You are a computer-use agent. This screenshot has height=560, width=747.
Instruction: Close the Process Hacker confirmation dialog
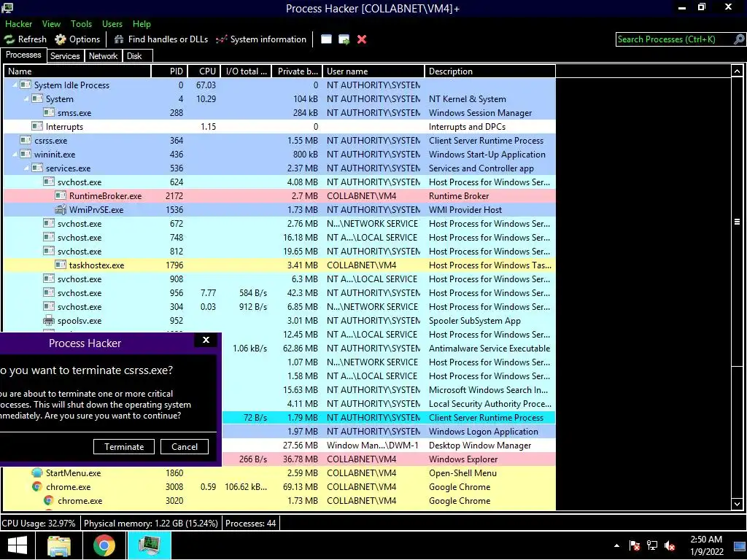pos(206,340)
